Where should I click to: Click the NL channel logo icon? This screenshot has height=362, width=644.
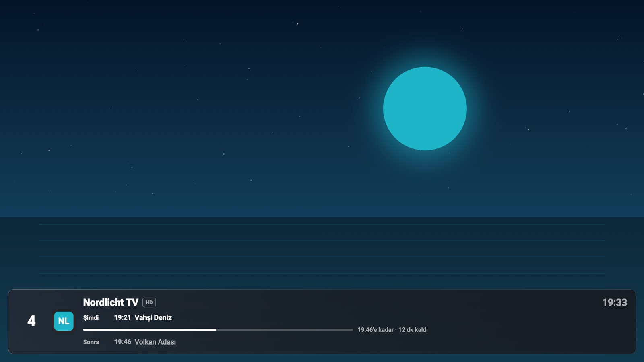(x=64, y=321)
